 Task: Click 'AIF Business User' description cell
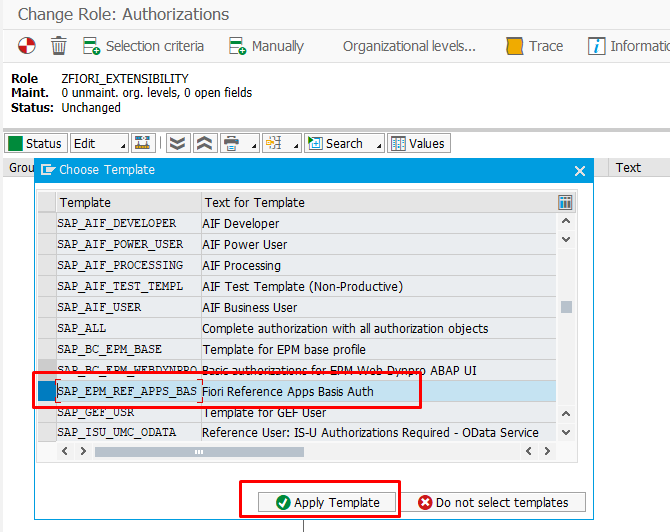pyautogui.click(x=379, y=307)
